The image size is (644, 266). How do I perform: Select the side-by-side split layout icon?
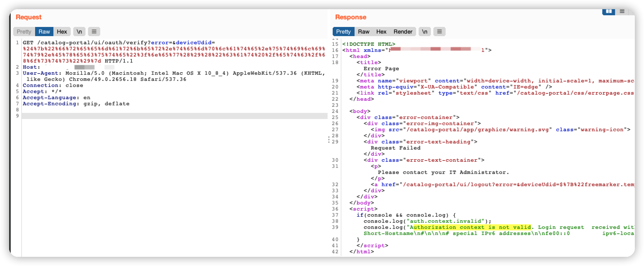[609, 11]
